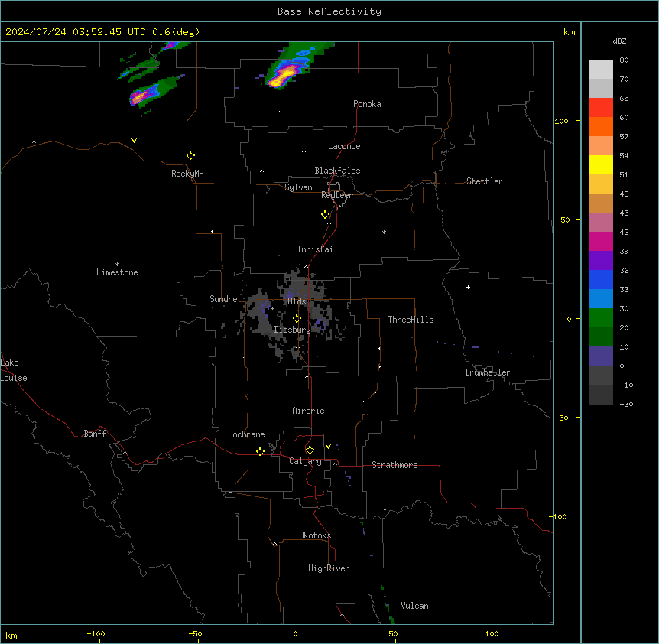The width and height of the screenshot is (659, 644).
Task: Click the Innisfail label
Action: click(x=317, y=249)
